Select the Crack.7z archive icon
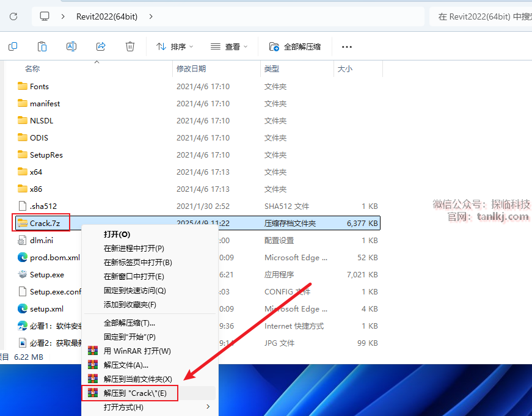 pyautogui.click(x=23, y=223)
